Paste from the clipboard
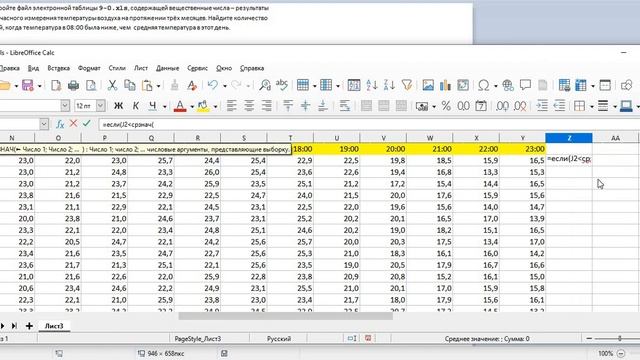640x360 pixels. coord(147,85)
